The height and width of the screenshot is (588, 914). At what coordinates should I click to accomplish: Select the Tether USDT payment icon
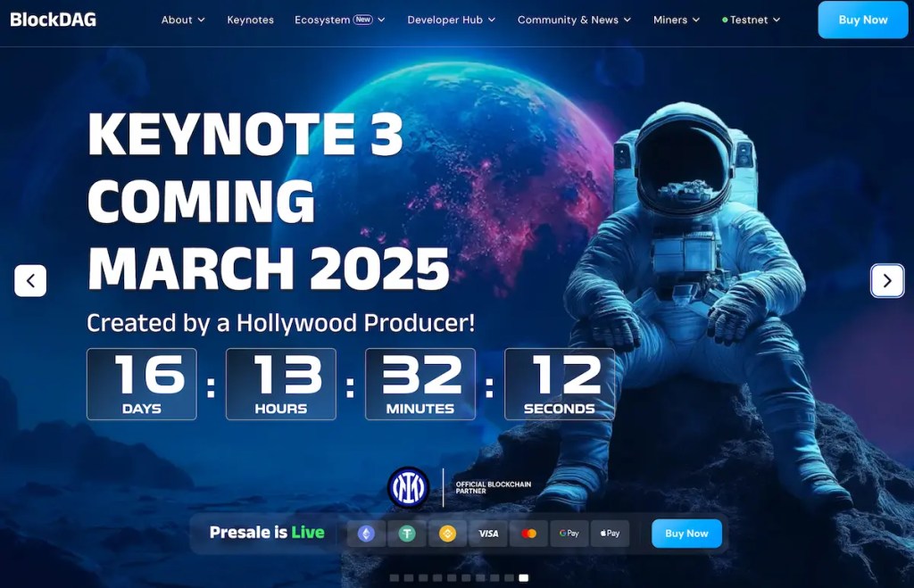coord(407,534)
